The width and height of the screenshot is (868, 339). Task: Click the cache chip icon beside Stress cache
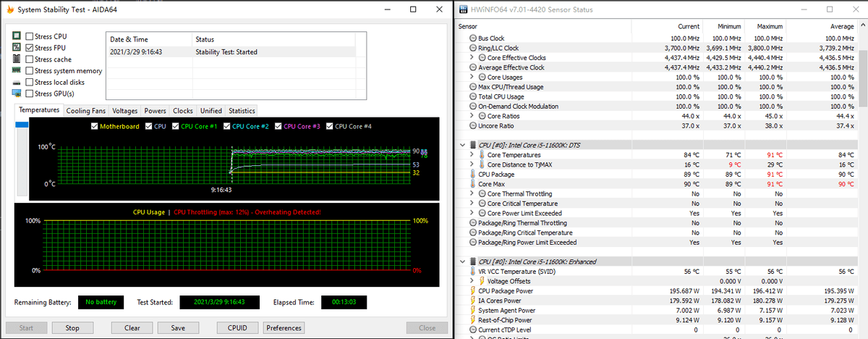pos(16,59)
